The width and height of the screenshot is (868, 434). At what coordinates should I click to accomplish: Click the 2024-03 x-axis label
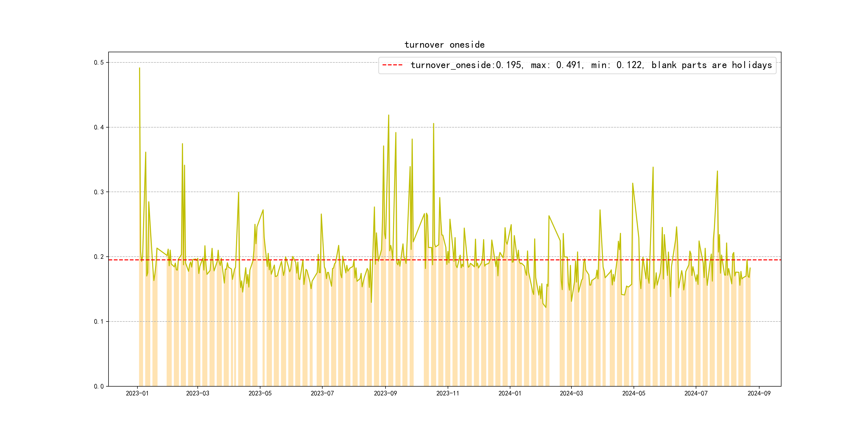pos(571,393)
